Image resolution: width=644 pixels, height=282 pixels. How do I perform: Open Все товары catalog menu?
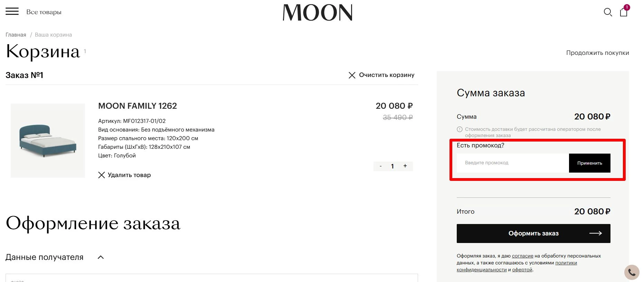[x=44, y=11]
